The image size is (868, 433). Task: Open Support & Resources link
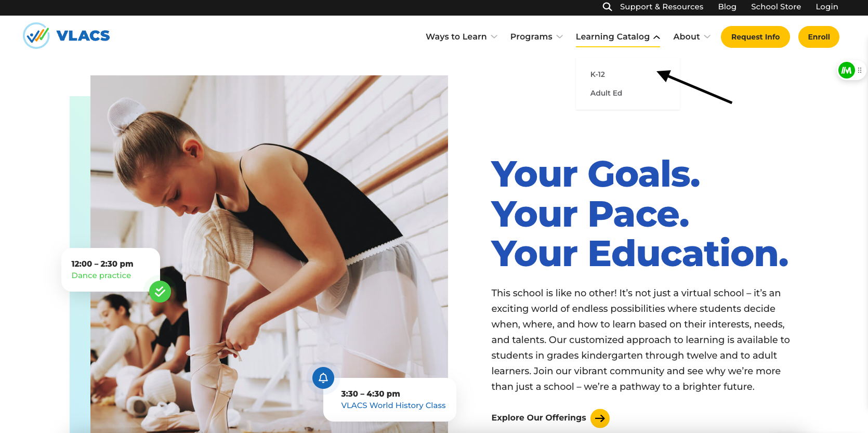click(x=661, y=7)
